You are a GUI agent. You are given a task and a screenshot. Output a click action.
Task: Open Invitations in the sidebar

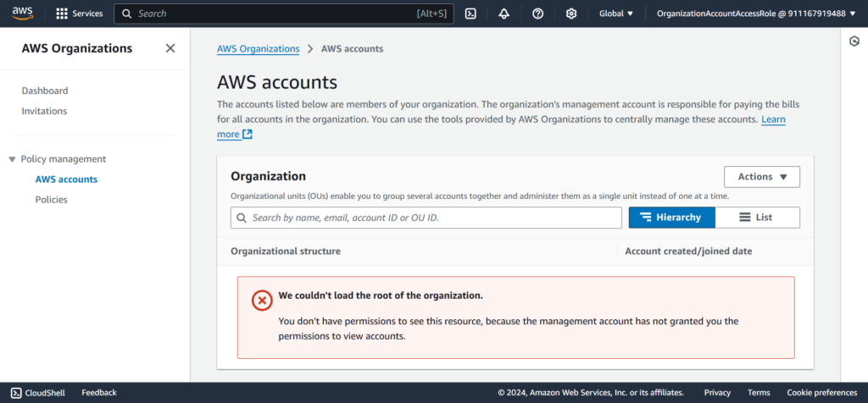tap(44, 111)
